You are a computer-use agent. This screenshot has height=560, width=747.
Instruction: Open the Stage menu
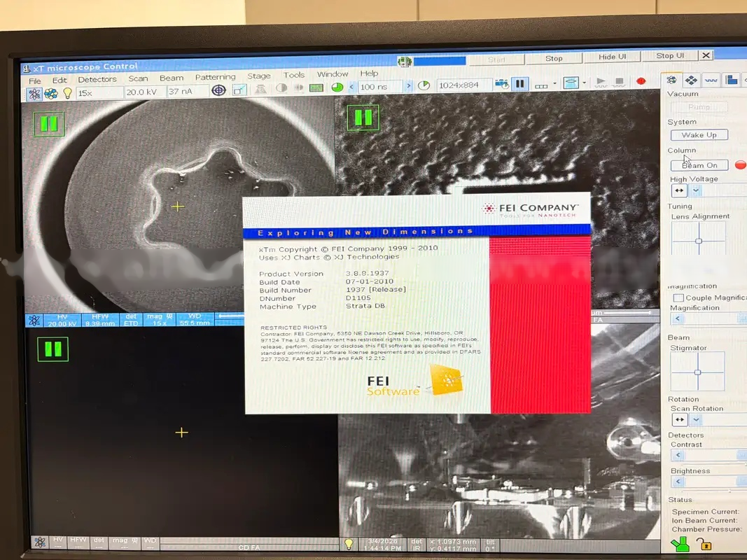(259, 76)
